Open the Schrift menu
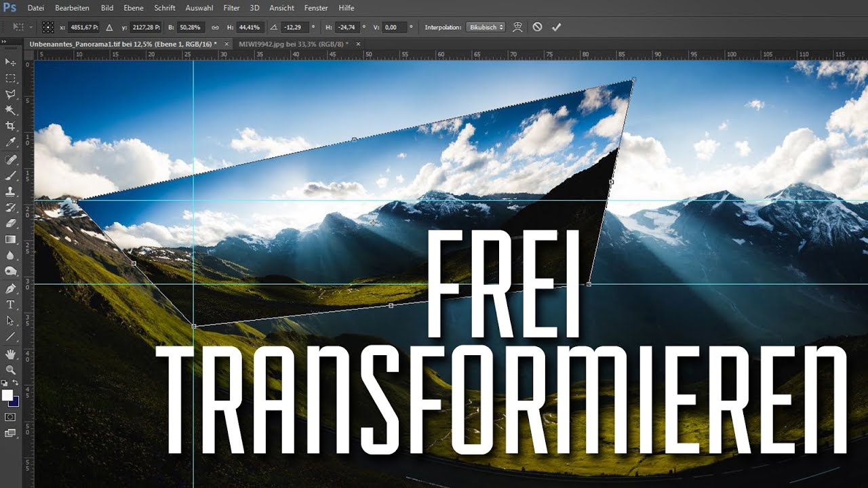This screenshot has width=868, height=488. pyautogui.click(x=165, y=7)
